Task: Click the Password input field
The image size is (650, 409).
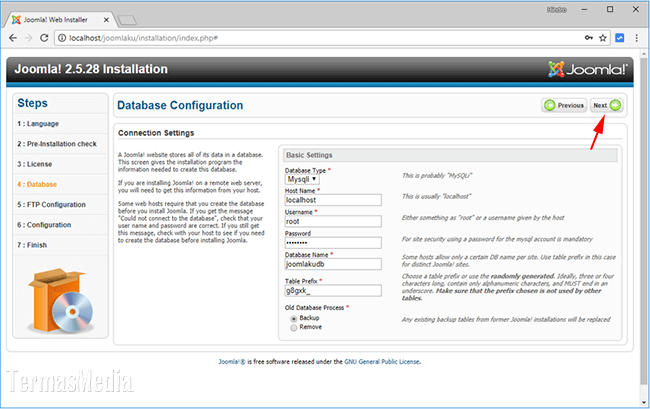Action: tap(333, 243)
